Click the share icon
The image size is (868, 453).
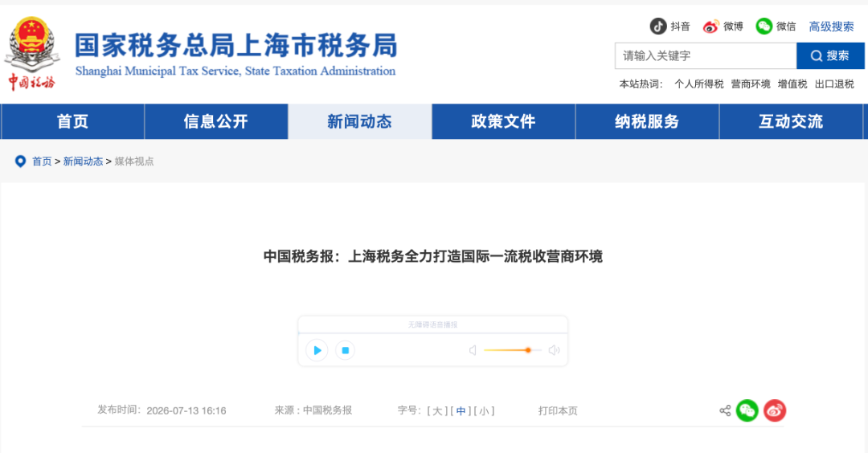(x=725, y=410)
